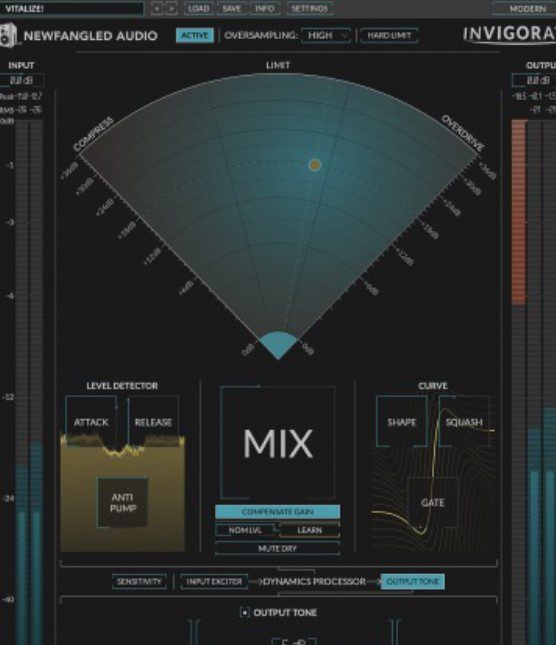Screen dimensions: 556x645
Task: Click the NOM LVL button
Action: coord(246,530)
